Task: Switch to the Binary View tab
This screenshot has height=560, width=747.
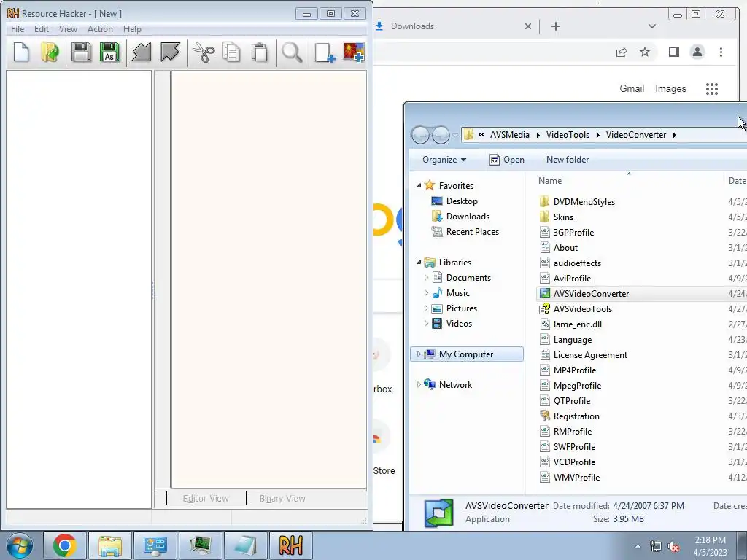Action: click(x=282, y=498)
